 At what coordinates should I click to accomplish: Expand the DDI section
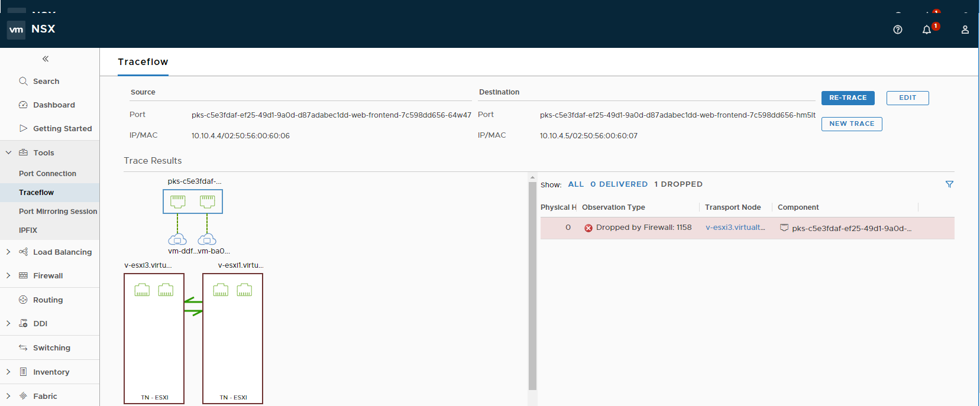pyautogui.click(x=8, y=323)
